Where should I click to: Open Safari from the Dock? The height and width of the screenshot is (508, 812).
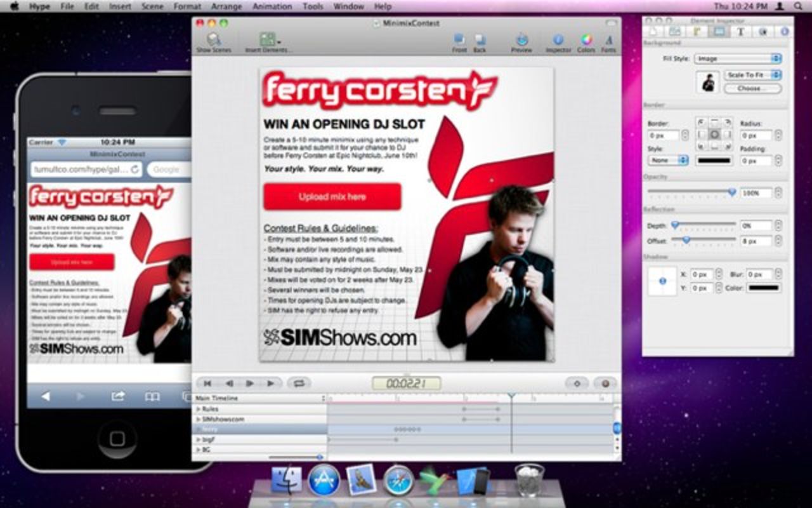(x=398, y=481)
